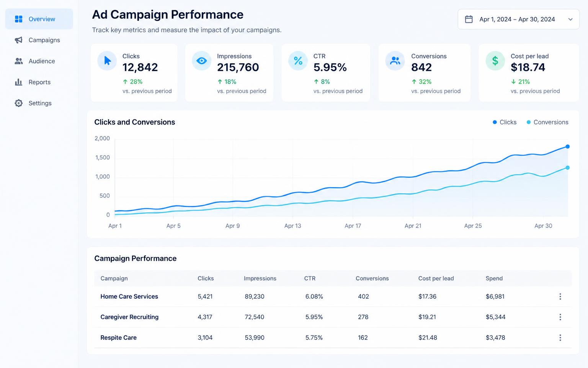Click the people icon on Conversions card
The width and height of the screenshot is (588, 368).
tap(395, 61)
